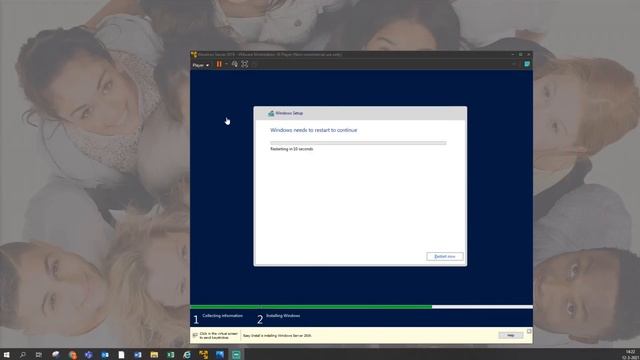This screenshot has height=360, width=640.
Task: Click the 'Windows needs to restart to continue' heading
Action: tap(313, 130)
